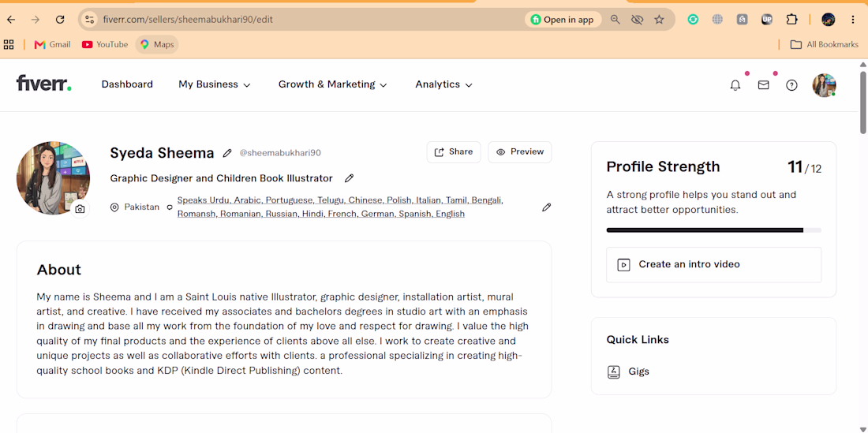Toggle the crossed-eye tracking protection icon
Image resolution: width=868 pixels, height=433 pixels.
(637, 20)
